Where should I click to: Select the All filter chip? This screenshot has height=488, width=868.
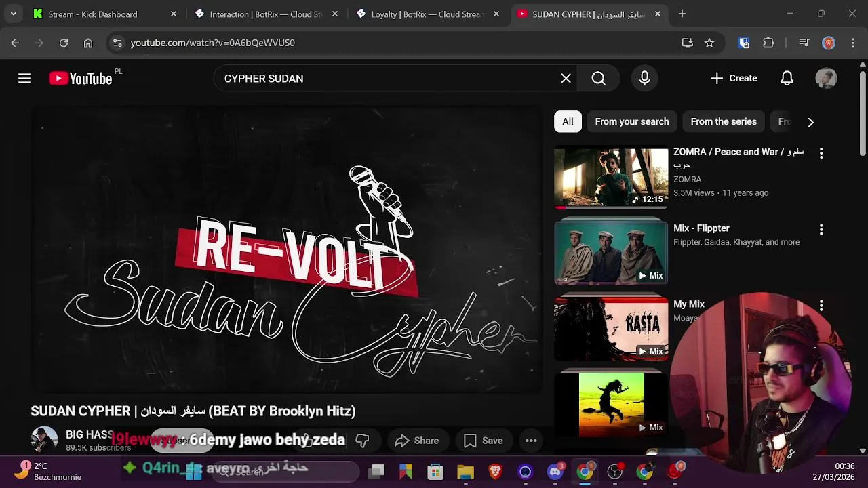[x=568, y=121]
